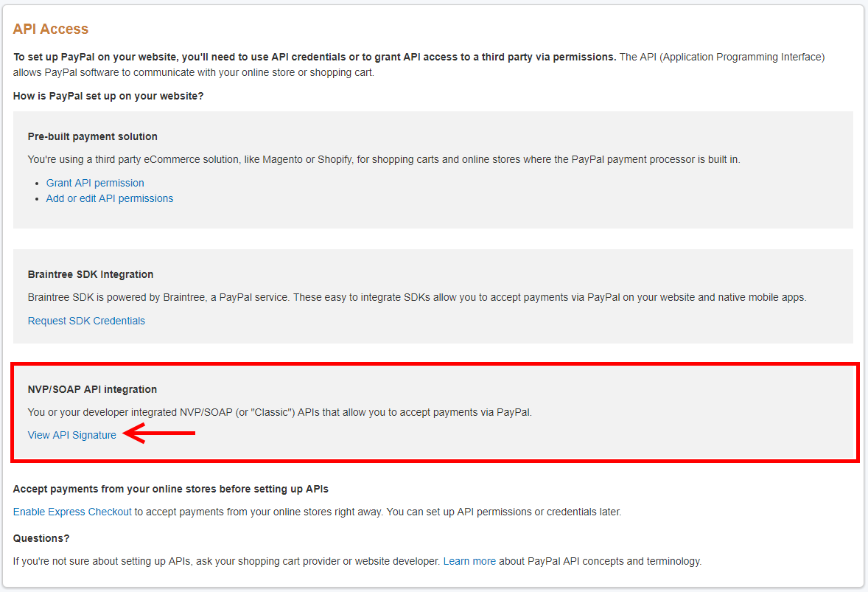Follow the Enable Express Checkout link
The height and width of the screenshot is (592, 868).
[72, 512]
